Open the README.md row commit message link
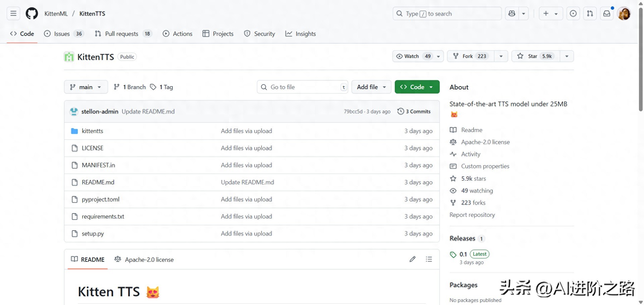 click(x=248, y=182)
